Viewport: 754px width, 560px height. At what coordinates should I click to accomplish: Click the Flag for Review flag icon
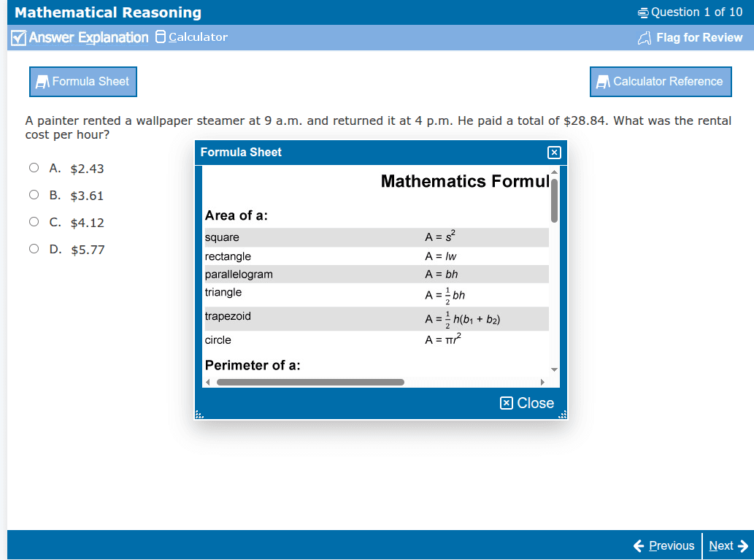coord(644,38)
